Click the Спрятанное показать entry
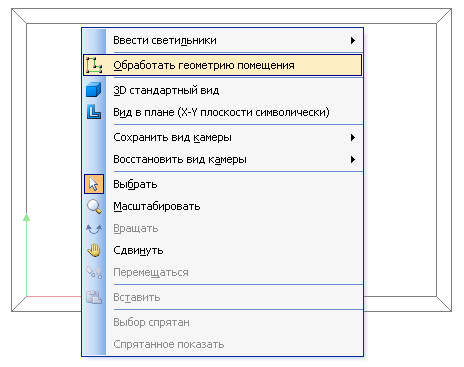The image size is (464, 367). [222, 344]
